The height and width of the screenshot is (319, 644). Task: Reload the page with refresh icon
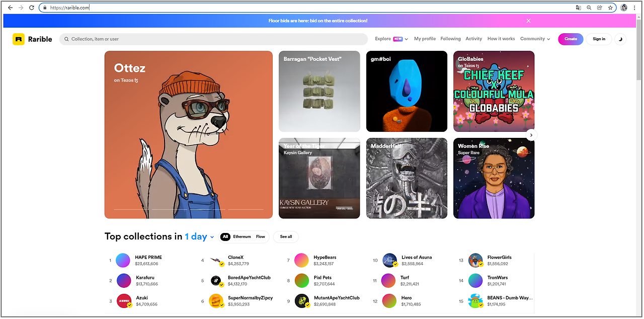point(32,8)
